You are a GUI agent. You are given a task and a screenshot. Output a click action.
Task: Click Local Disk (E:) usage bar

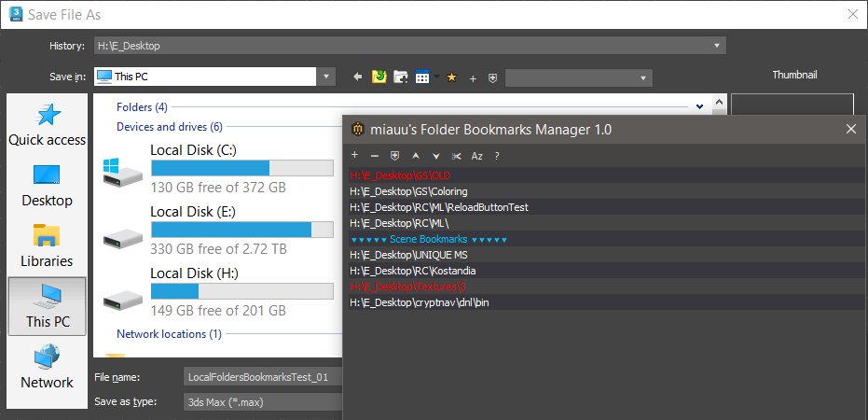pos(241,230)
